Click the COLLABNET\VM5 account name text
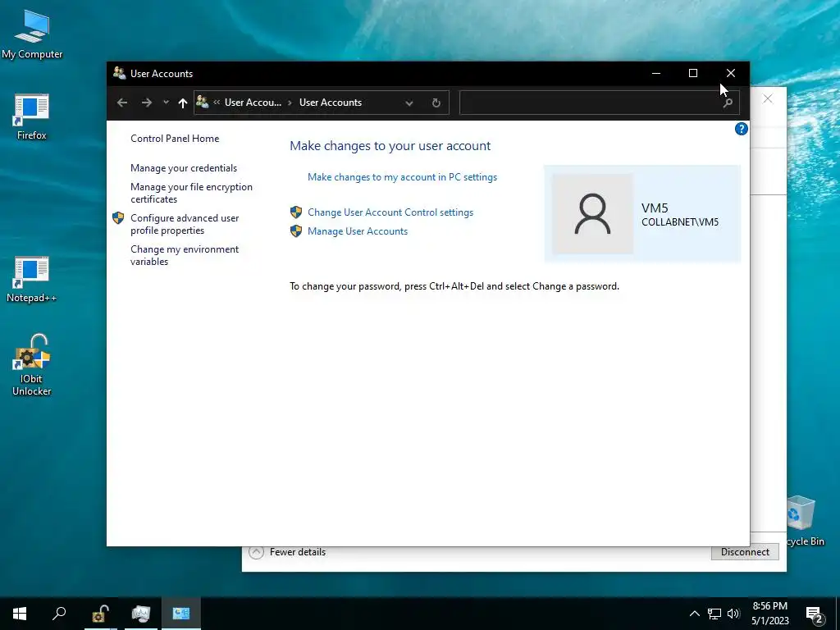 click(x=680, y=221)
